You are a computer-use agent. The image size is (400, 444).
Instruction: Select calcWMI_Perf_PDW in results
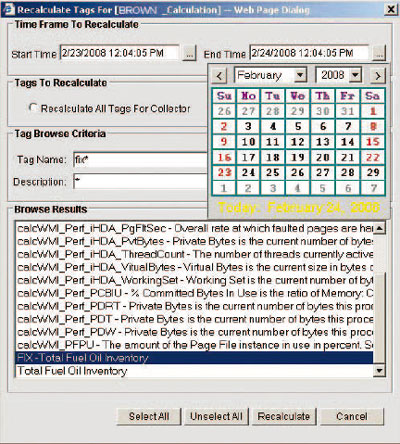(194, 332)
